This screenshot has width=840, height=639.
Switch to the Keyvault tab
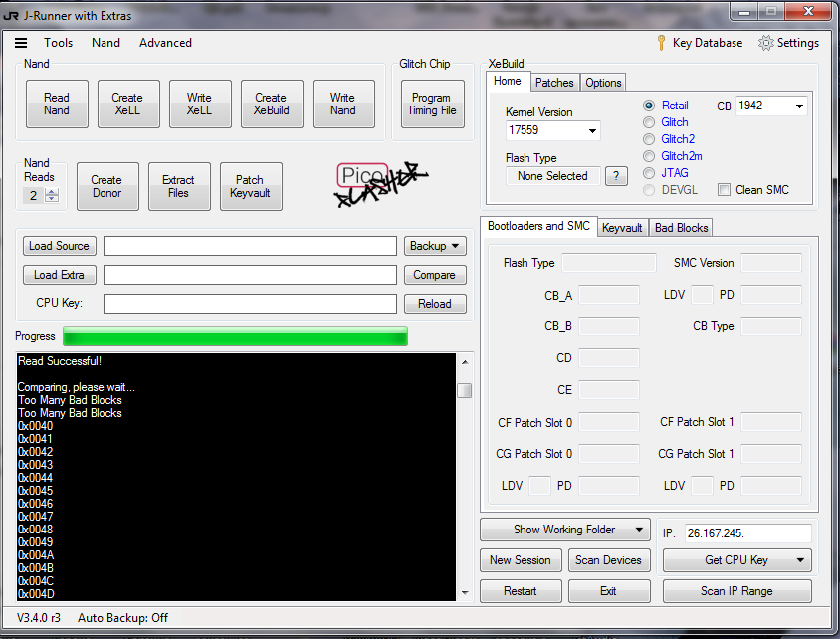coord(622,228)
